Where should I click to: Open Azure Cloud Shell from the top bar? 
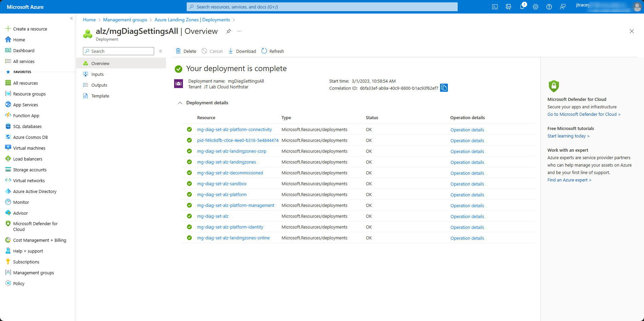pyautogui.click(x=495, y=6)
